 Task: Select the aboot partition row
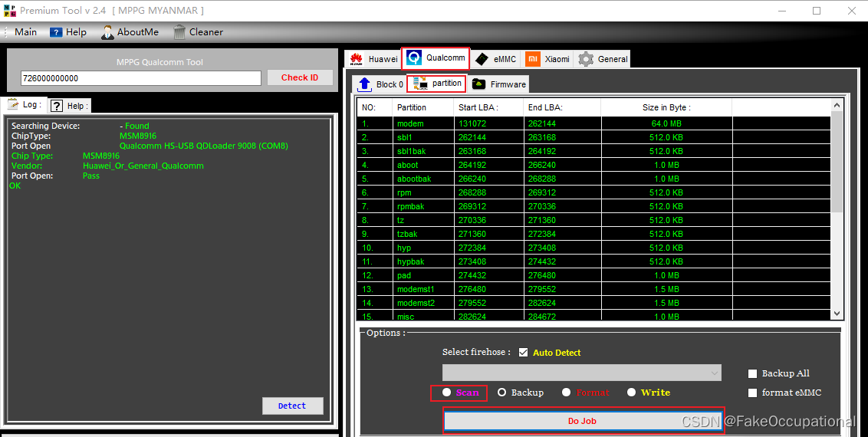(593, 165)
